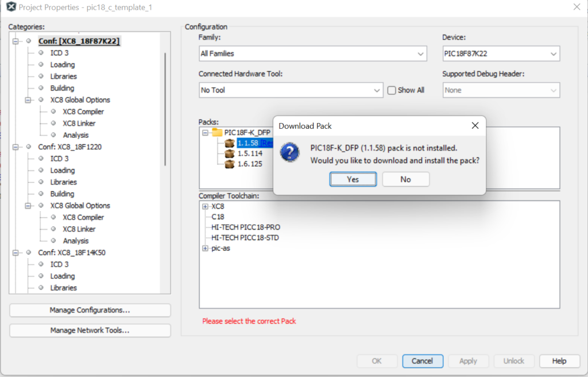Click the question mark icon in dialog
The height and width of the screenshot is (377, 588).
click(290, 153)
